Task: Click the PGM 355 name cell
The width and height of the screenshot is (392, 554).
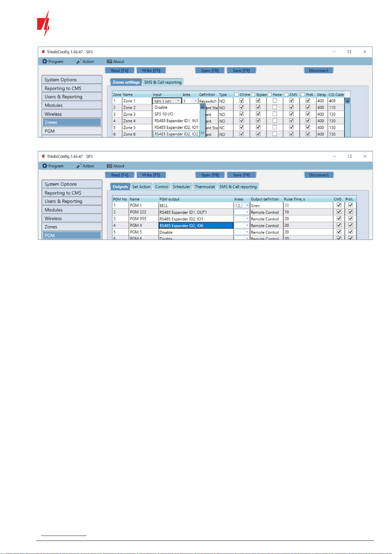Action: (143, 219)
